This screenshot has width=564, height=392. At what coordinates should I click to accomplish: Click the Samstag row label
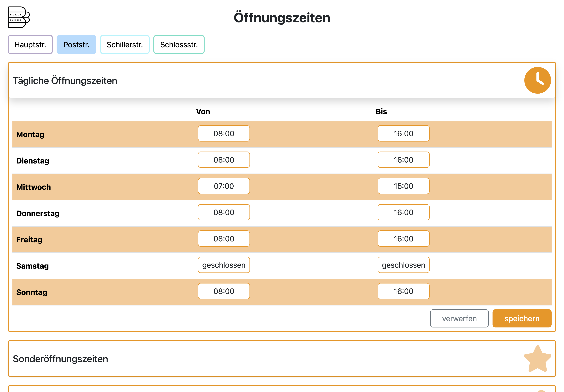[32, 266]
